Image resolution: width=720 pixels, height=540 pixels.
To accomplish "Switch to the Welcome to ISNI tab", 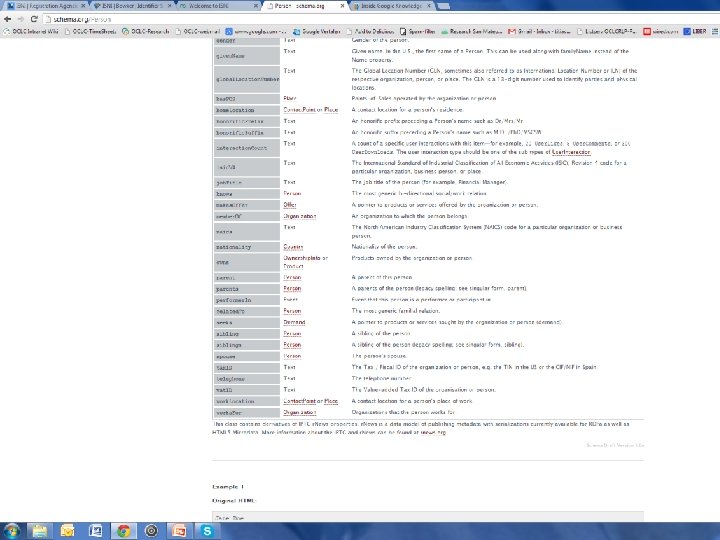I will [218, 6].
